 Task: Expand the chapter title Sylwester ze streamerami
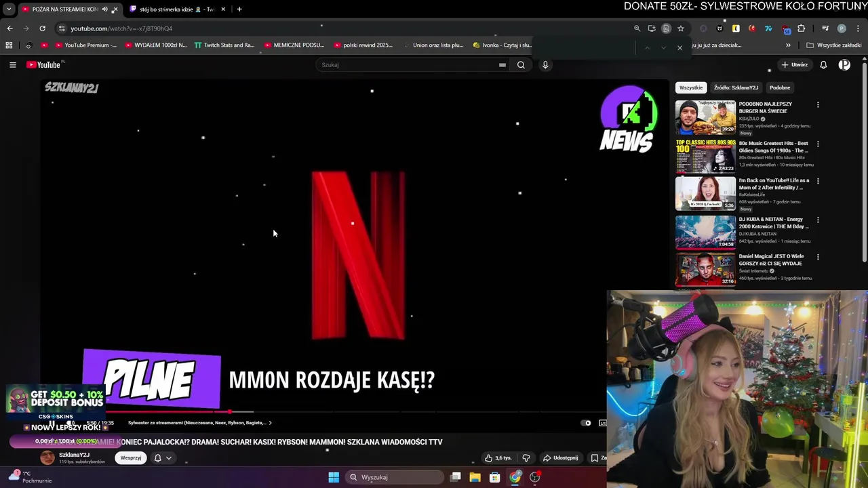[x=200, y=423]
